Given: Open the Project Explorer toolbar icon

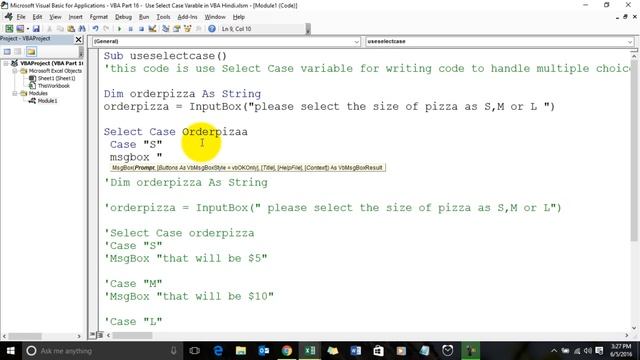Looking at the screenshot, I should (165, 29).
